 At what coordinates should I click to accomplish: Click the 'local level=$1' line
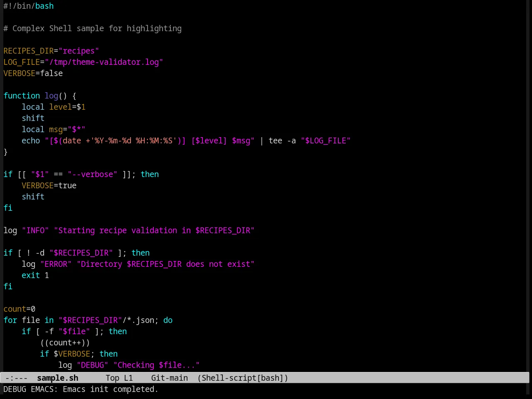pos(54,107)
